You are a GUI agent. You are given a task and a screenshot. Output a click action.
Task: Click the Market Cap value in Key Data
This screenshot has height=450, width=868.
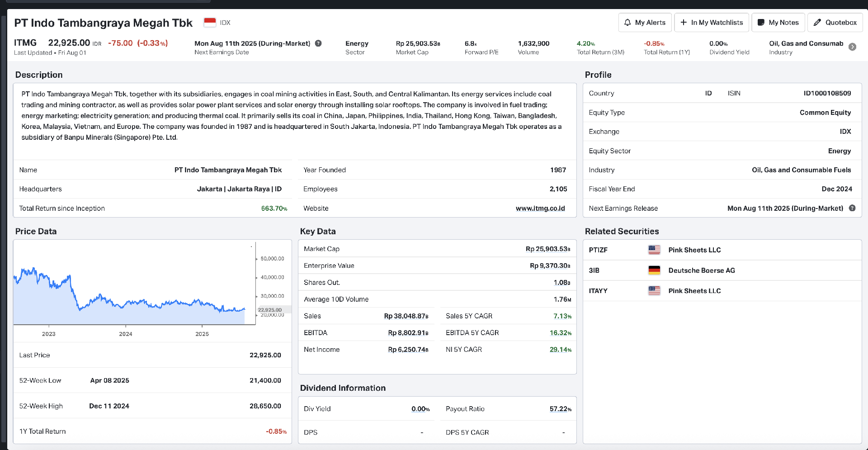pos(547,249)
